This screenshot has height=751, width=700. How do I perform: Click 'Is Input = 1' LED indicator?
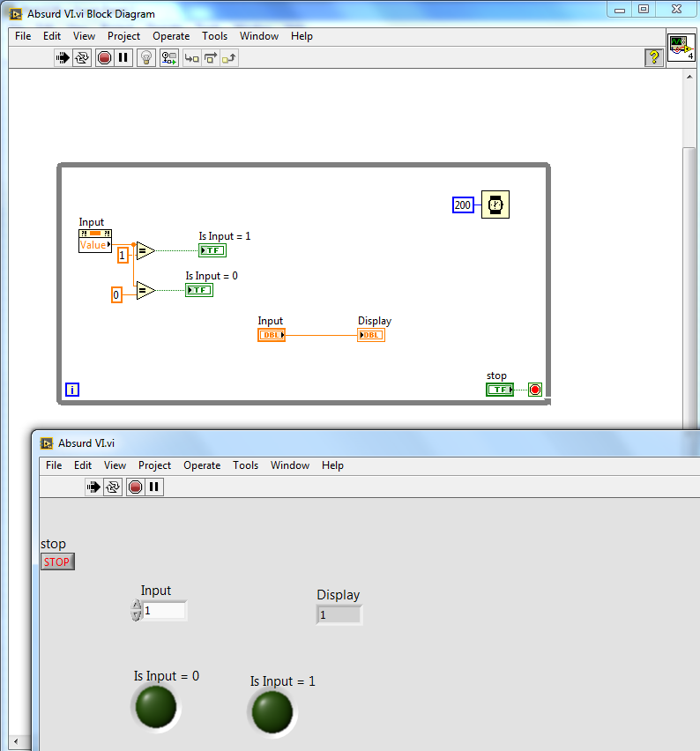click(272, 712)
